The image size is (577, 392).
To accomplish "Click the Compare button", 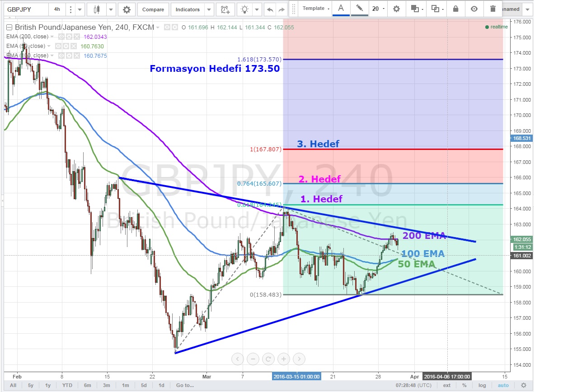I will (153, 9).
